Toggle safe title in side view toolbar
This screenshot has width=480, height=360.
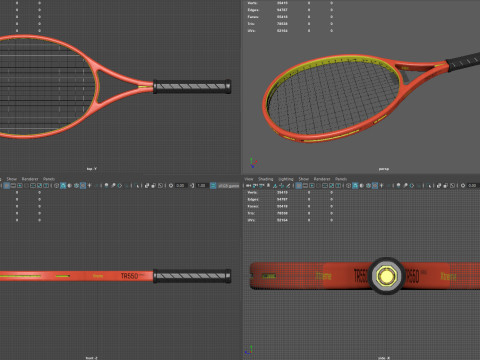(338, 185)
